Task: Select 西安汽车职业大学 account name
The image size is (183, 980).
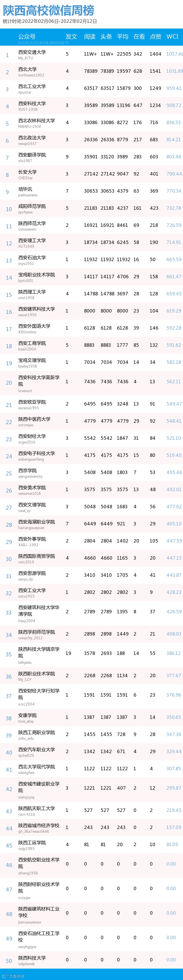Action: coord(37,749)
